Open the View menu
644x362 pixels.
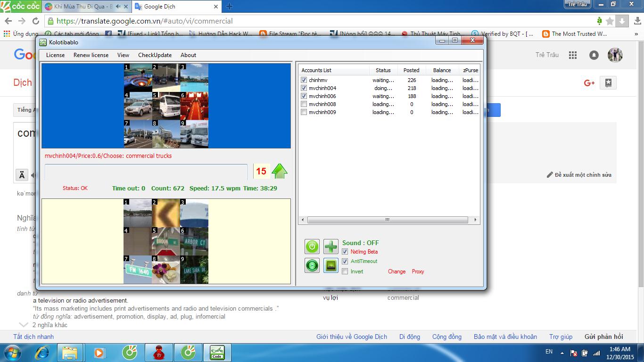coord(123,55)
